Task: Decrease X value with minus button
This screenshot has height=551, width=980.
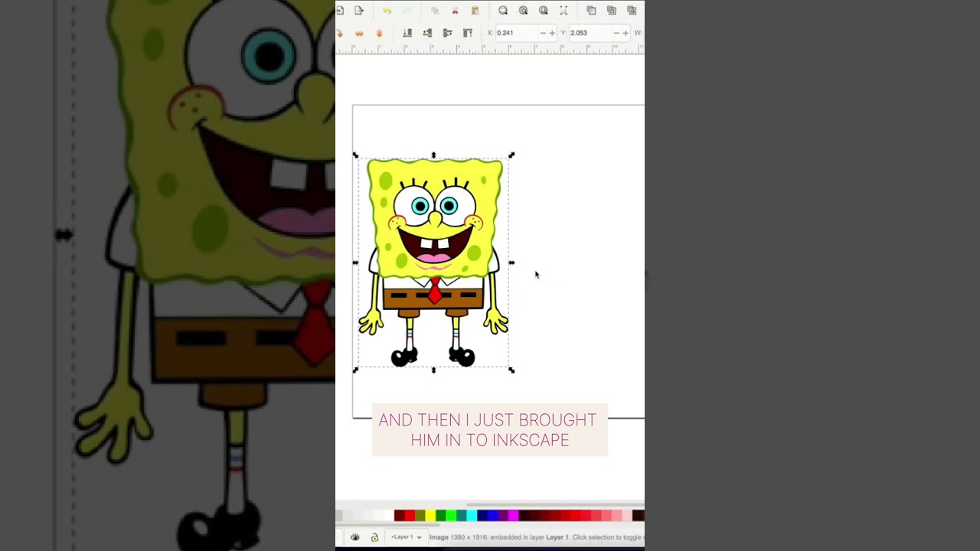Action: 543,33
